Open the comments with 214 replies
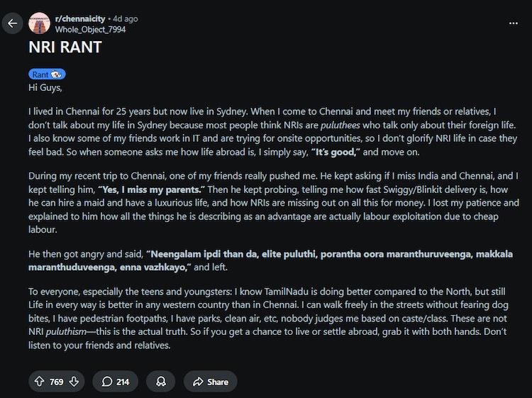This screenshot has width=532, height=398. (x=116, y=382)
